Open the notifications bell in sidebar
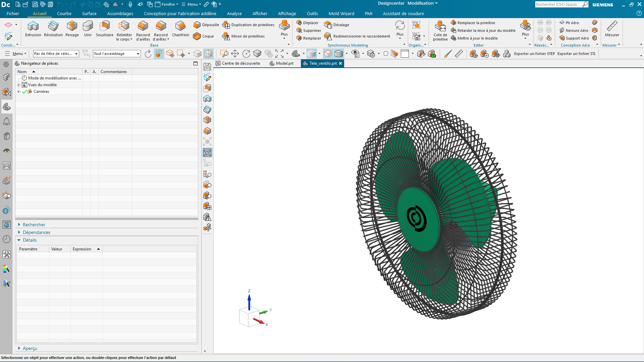This screenshot has width=644, height=362. coord(6,121)
